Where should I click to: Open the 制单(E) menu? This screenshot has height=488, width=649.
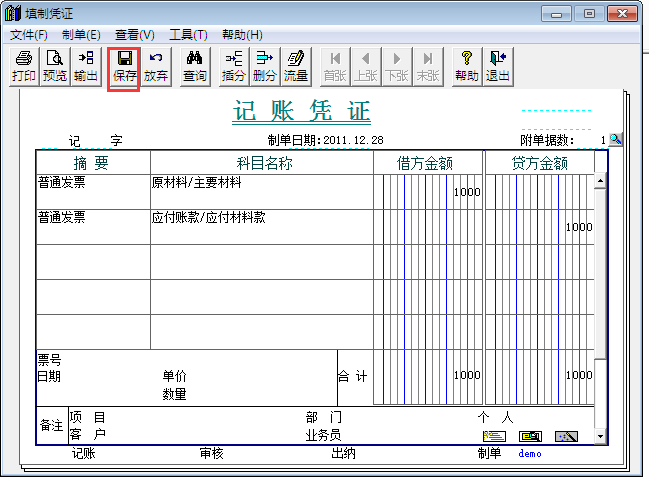click(x=81, y=34)
